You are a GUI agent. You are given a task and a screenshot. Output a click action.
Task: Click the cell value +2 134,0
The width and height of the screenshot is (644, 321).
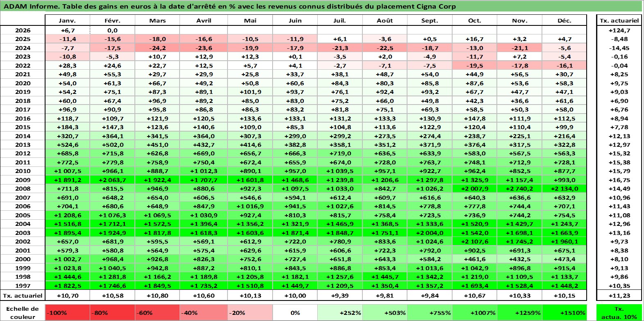(564, 189)
